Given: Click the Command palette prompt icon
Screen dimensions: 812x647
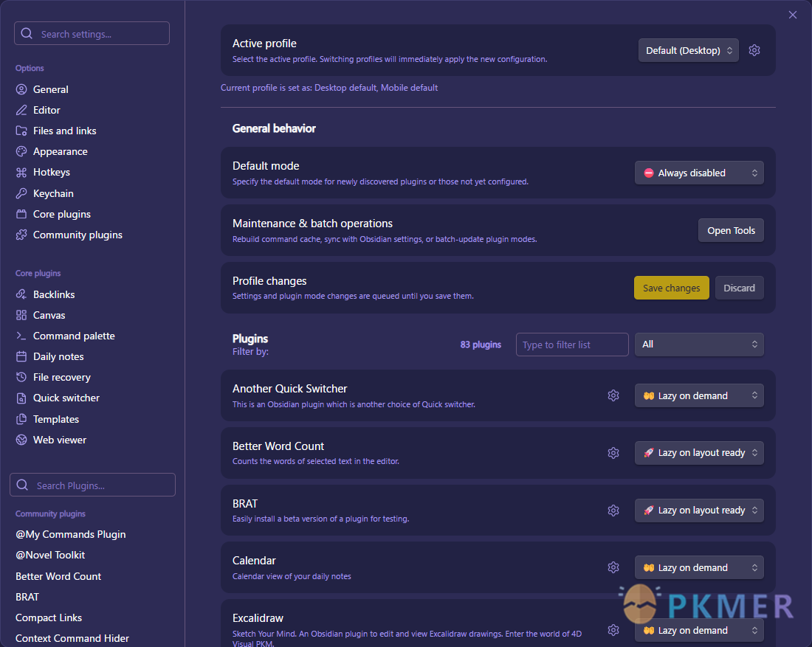Looking at the screenshot, I should tap(21, 336).
